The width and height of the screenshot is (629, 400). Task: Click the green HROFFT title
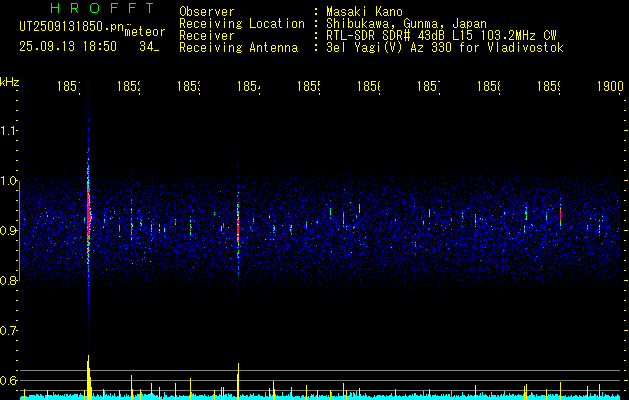103,8
